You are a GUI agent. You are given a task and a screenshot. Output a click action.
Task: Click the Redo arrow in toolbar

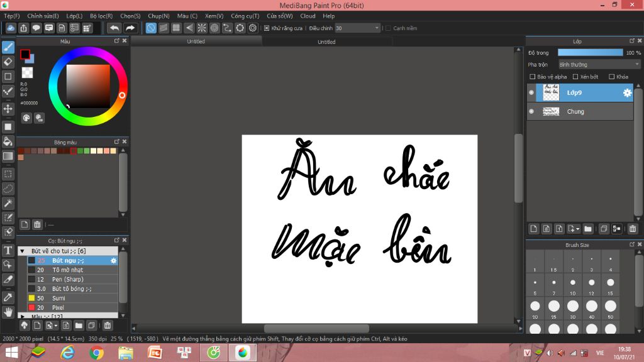click(130, 28)
